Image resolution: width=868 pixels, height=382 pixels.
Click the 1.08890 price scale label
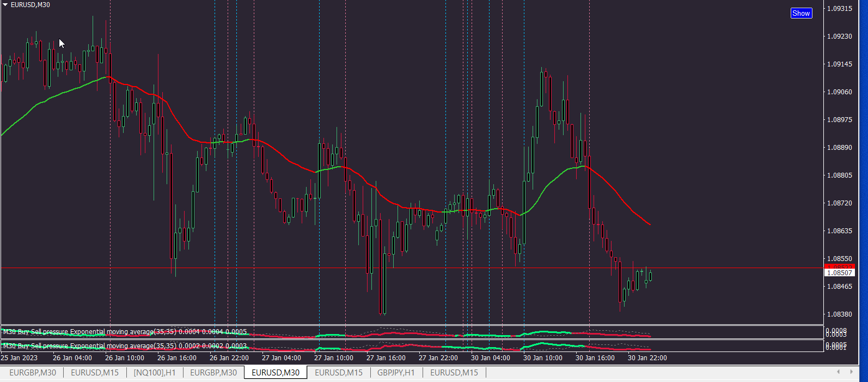click(840, 148)
